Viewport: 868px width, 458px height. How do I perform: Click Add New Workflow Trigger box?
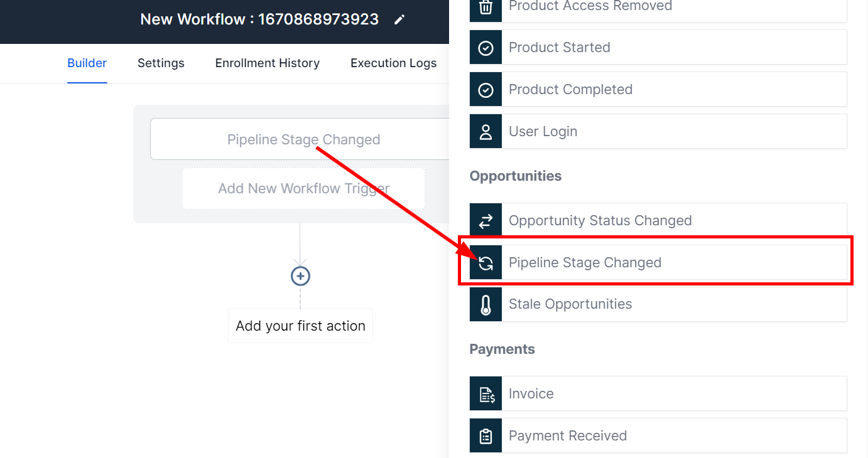tap(303, 189)
